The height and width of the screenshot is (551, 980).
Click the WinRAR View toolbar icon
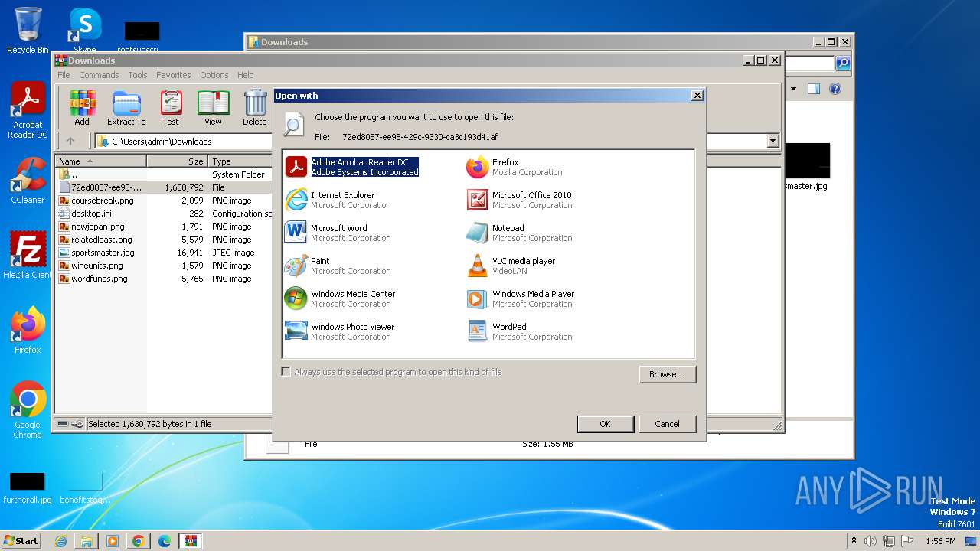(213, 108)
